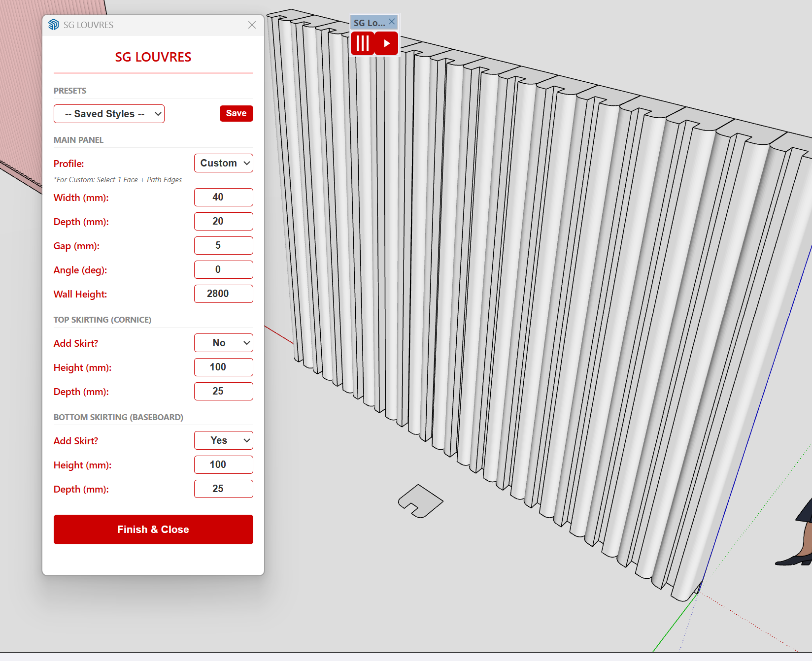Image resolution: width=812 pixels, height=661 pixels.
Task: Focus the main panel Depth (mm) field
Action: coord(224,221)
